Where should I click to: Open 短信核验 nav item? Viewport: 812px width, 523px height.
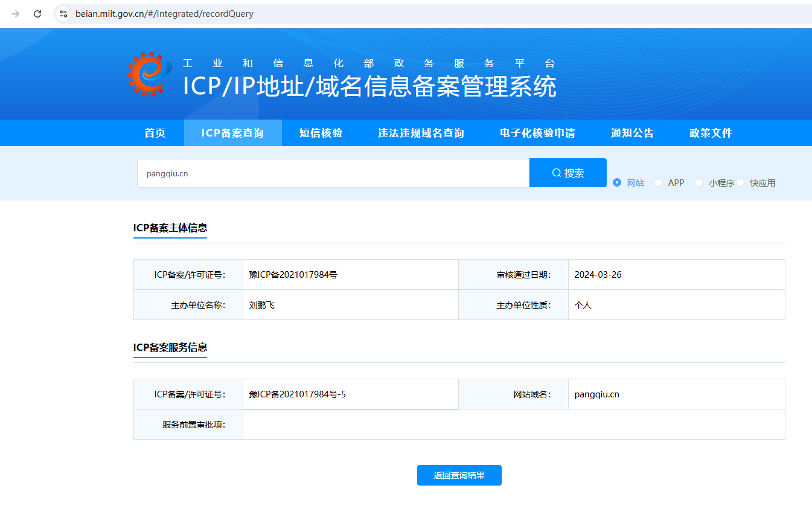321,133
